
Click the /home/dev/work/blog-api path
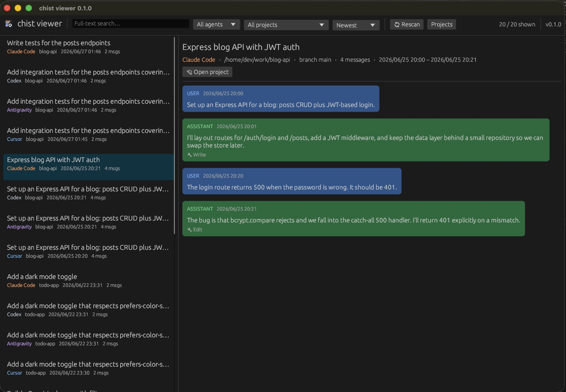257,60
